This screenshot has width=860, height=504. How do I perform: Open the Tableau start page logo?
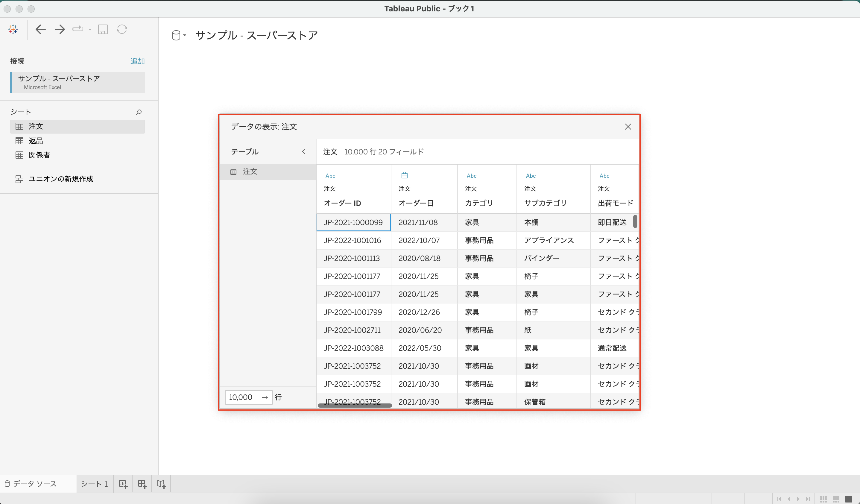click(x=13, y=29)
